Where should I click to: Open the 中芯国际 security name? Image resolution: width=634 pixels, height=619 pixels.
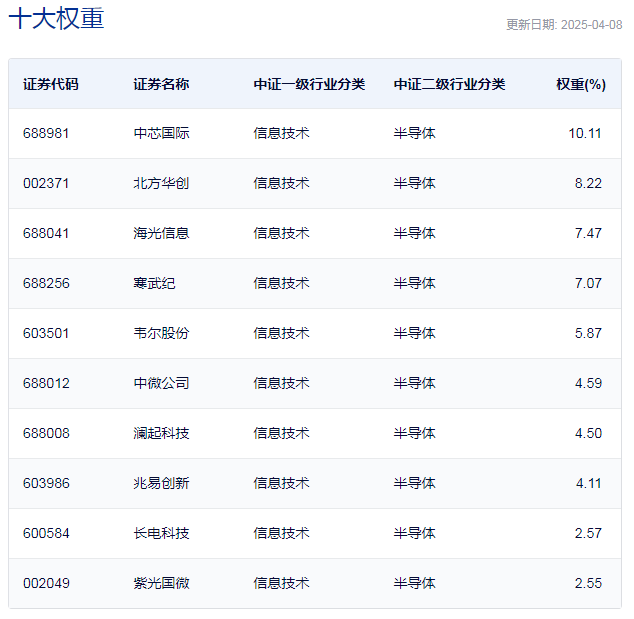(161, 133)
